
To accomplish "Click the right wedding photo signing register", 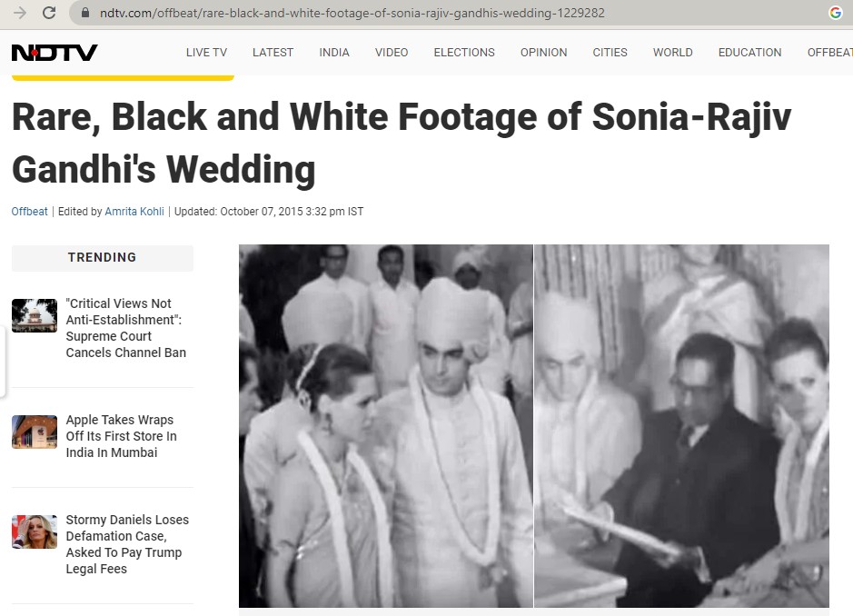I will tap(681, 425).
